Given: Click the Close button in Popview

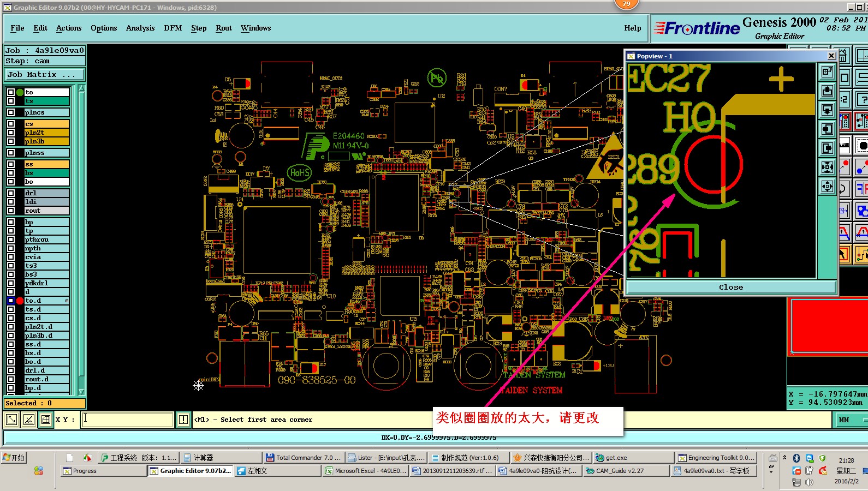Looking at the screenshot, I should [x=730, y=287].
